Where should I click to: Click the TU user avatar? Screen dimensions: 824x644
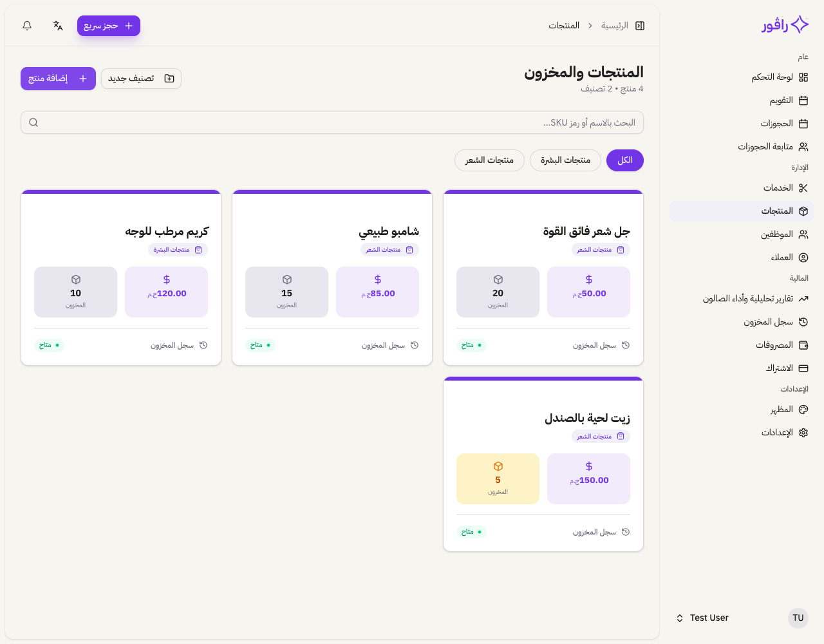(x=798, y=618)
